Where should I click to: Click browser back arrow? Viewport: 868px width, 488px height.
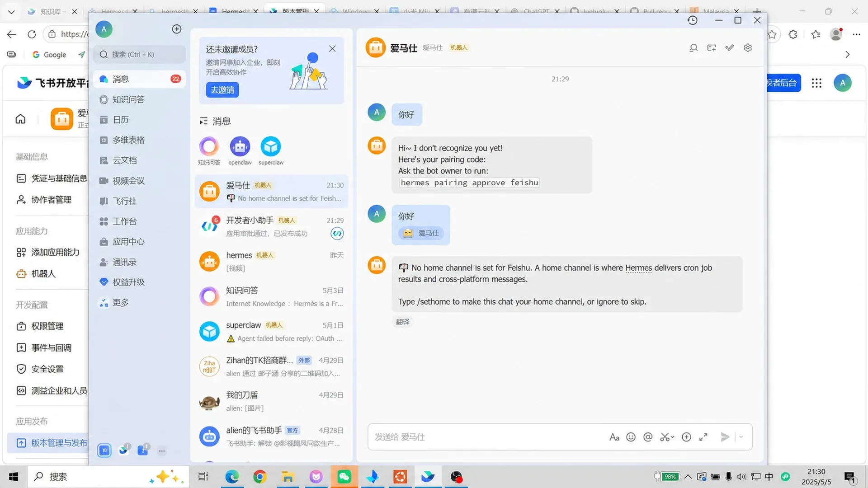click(x=12, y=34)
